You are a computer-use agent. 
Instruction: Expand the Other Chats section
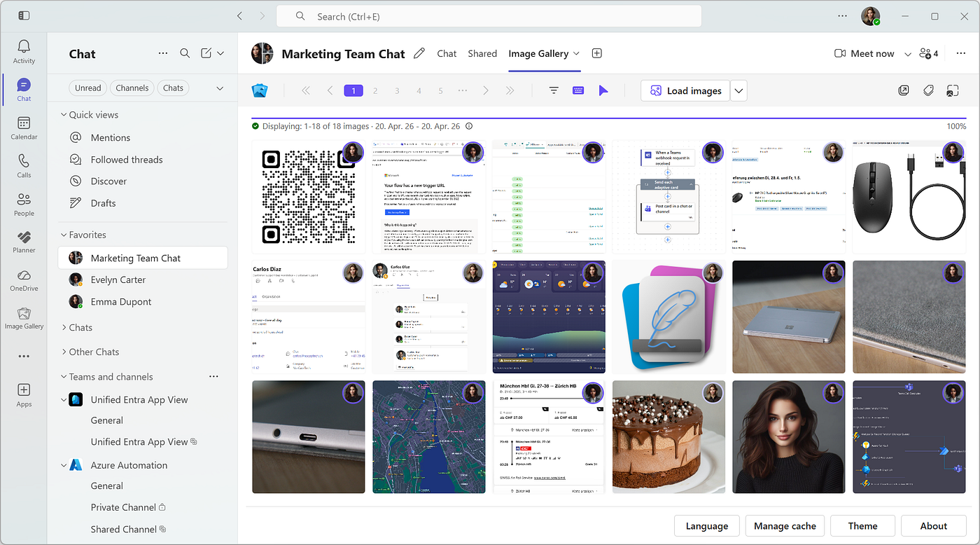[64, 352]
